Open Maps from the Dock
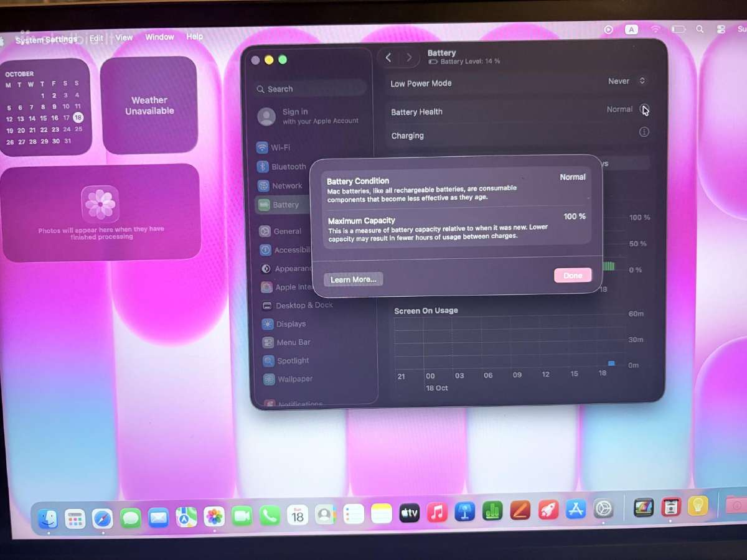The image size is (747, 560). (x=186, y=517)
